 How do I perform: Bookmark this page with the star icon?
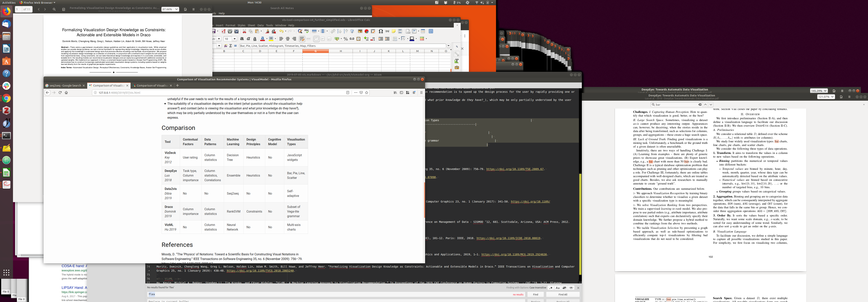367,93
